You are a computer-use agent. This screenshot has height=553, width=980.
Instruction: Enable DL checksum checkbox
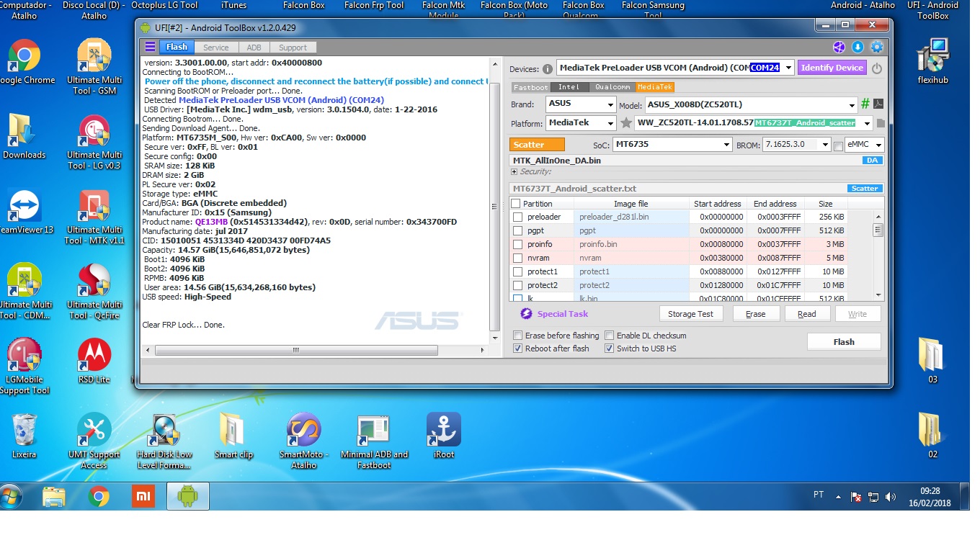[609, 336]
